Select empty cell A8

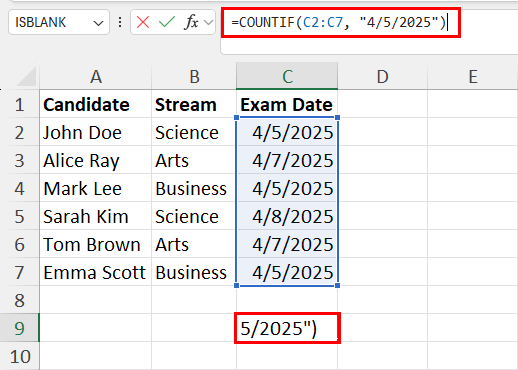pos(96,300)
